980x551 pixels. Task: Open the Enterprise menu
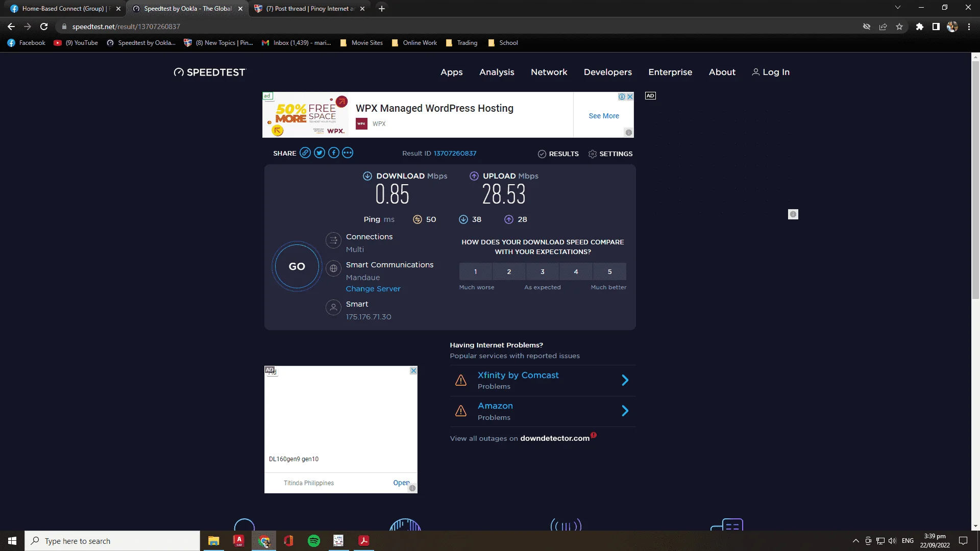670,72
